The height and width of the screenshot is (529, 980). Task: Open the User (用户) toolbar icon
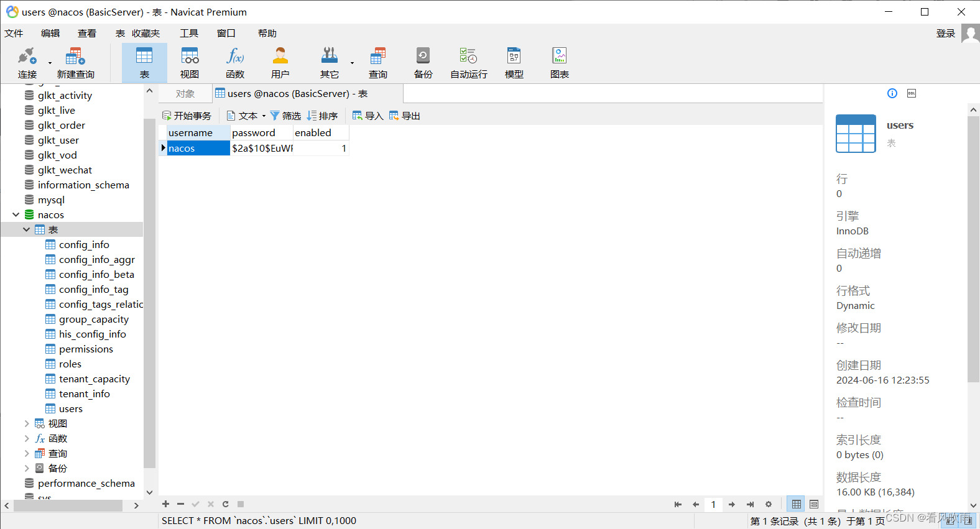[280, 63]
